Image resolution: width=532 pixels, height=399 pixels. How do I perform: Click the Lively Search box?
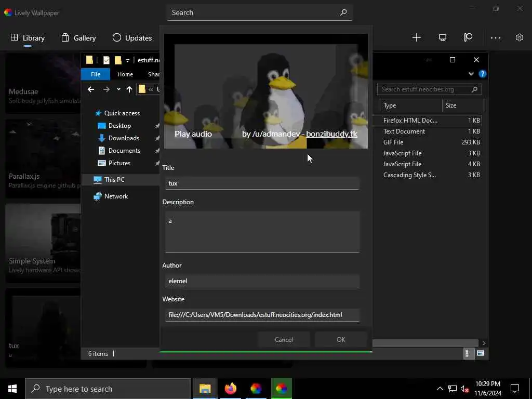260,12
